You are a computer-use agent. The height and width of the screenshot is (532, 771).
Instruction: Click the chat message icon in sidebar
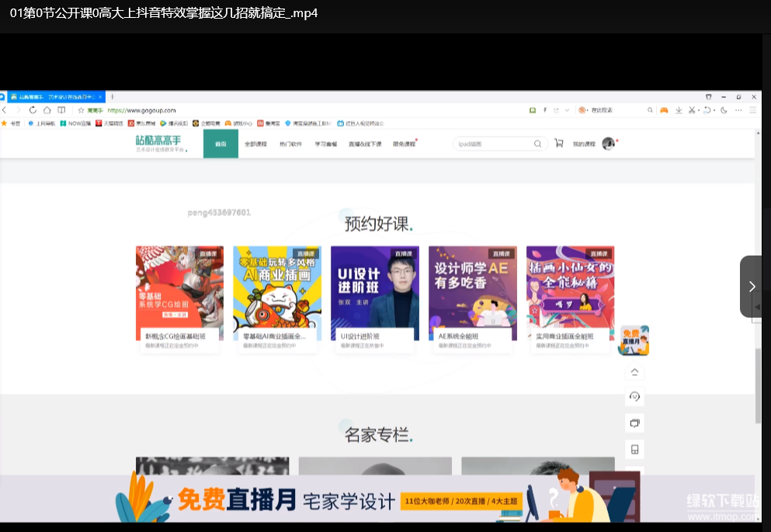pyautogui.click(x=634, y=423)
